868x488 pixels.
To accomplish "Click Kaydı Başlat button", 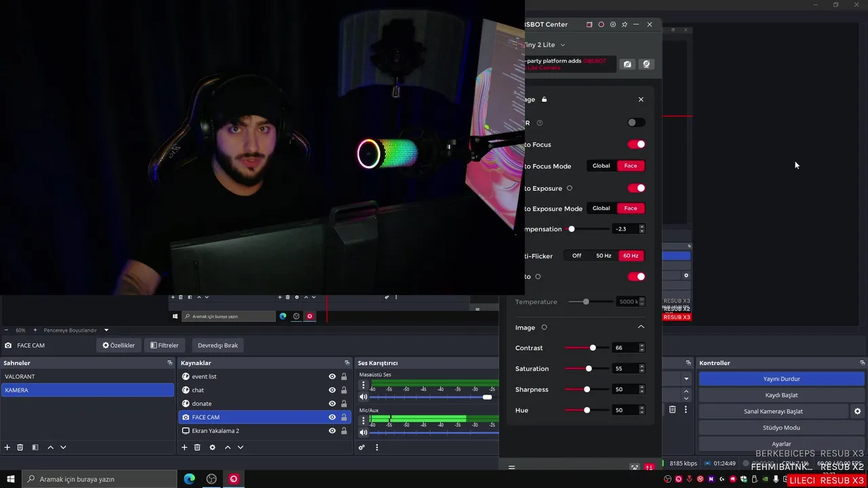I will (x=781, y=395).
